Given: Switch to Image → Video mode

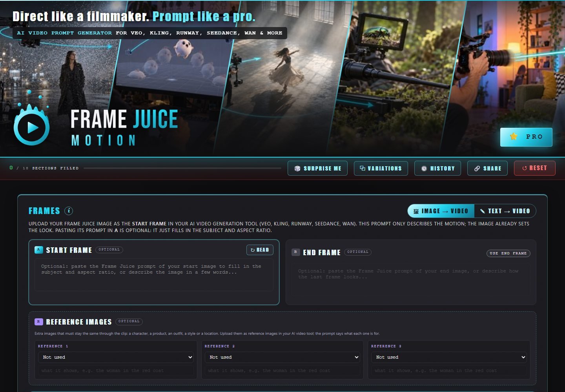Looking at the screenshot, I should [441, 211].
